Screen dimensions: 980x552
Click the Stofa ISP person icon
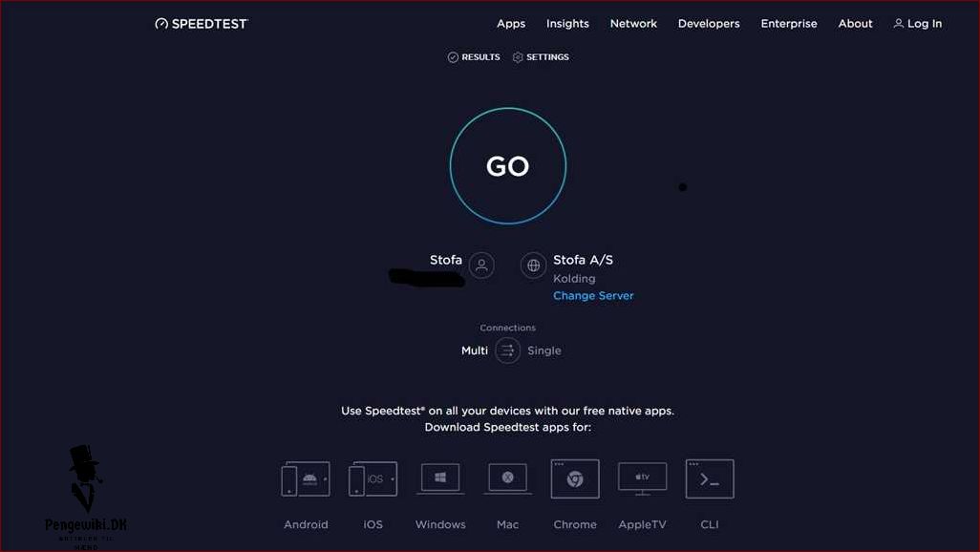tap(480, 265)
